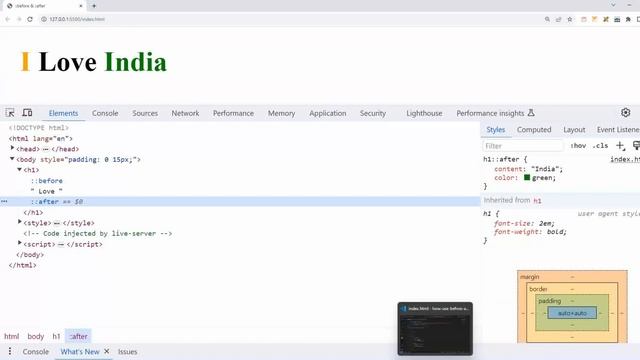Click the ellipsis beside the ::after row
This screenshot has width=640, height=360.
click(x=4, y=202)
